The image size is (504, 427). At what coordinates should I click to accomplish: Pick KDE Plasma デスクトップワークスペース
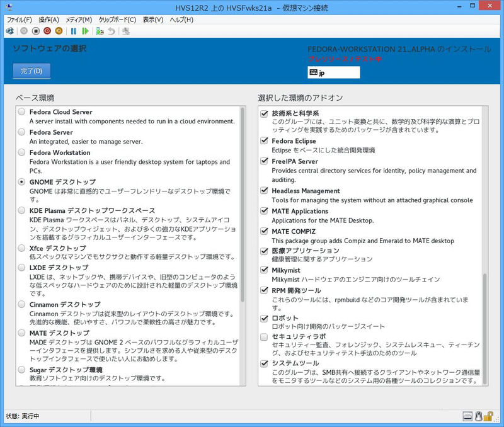pos(21,210)
